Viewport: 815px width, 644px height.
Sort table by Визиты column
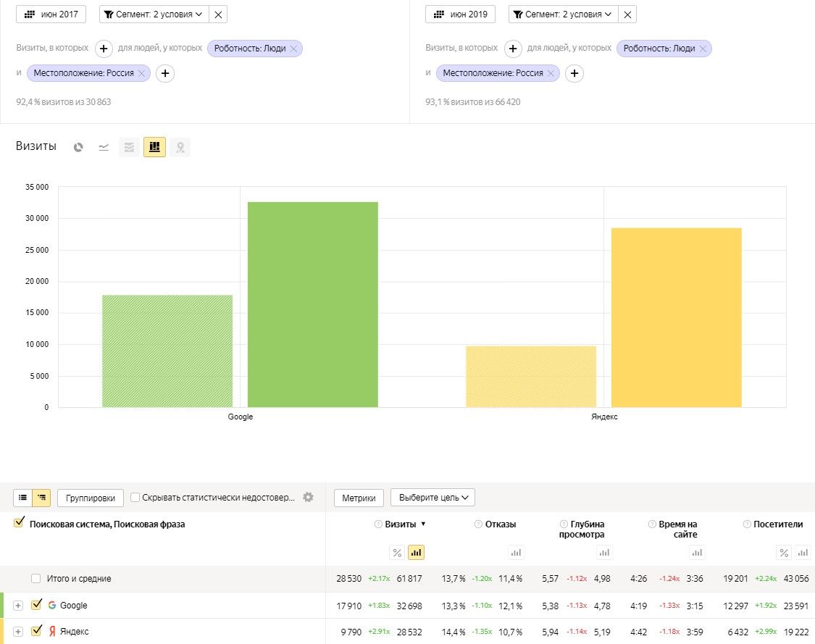coord(400,524)
